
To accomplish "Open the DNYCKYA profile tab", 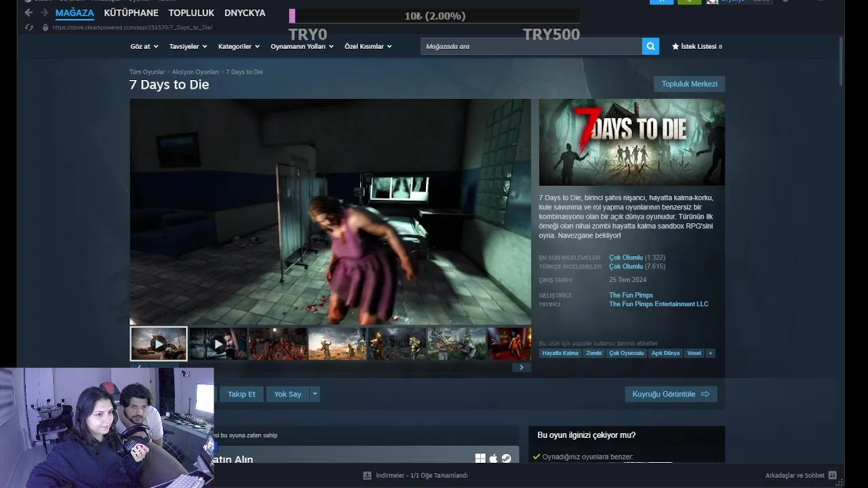I will 245,13.
